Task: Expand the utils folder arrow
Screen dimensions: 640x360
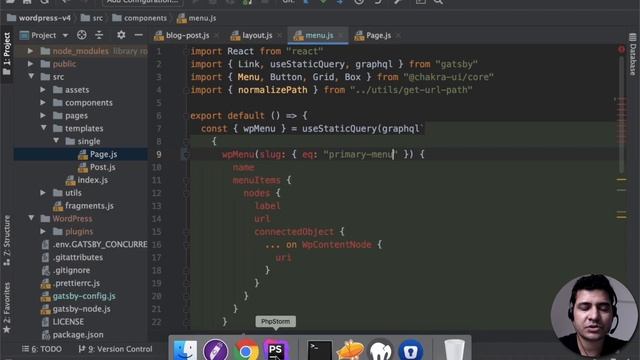Action: [43, 193]
